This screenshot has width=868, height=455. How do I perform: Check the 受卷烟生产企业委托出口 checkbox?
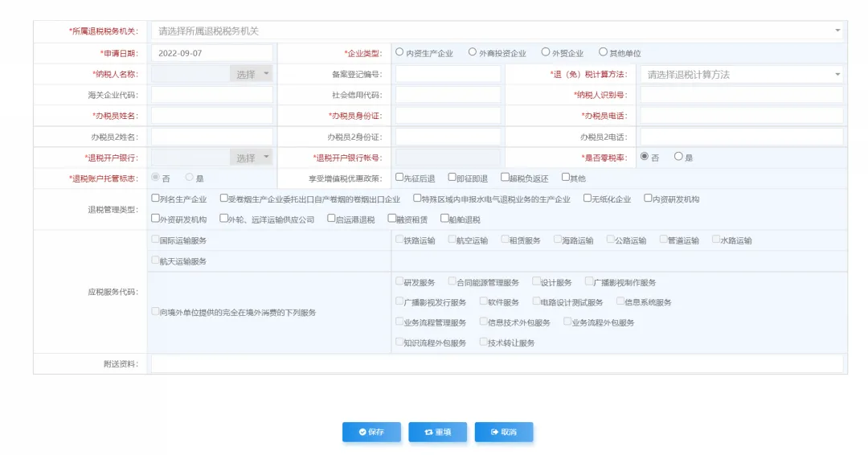223,199
